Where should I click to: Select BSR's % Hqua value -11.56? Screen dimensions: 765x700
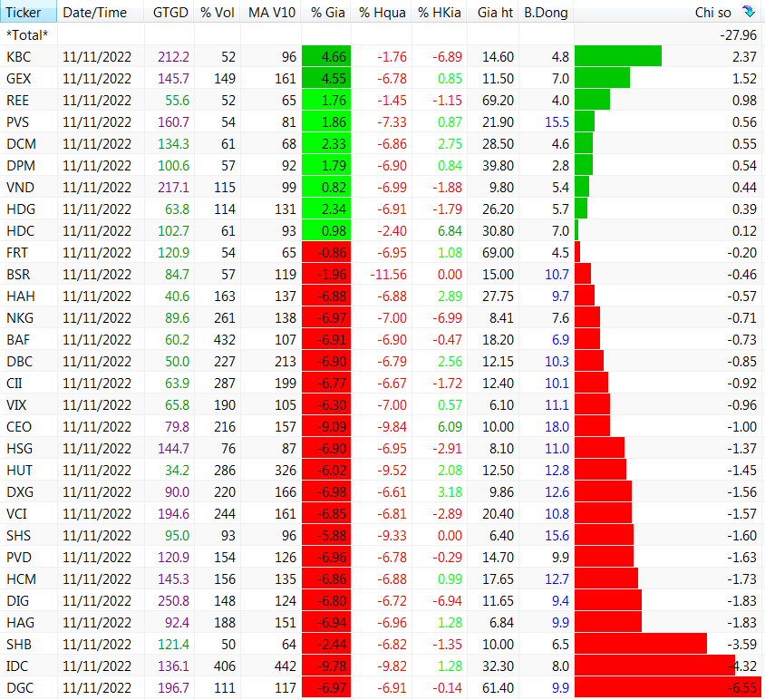(388, 275)
